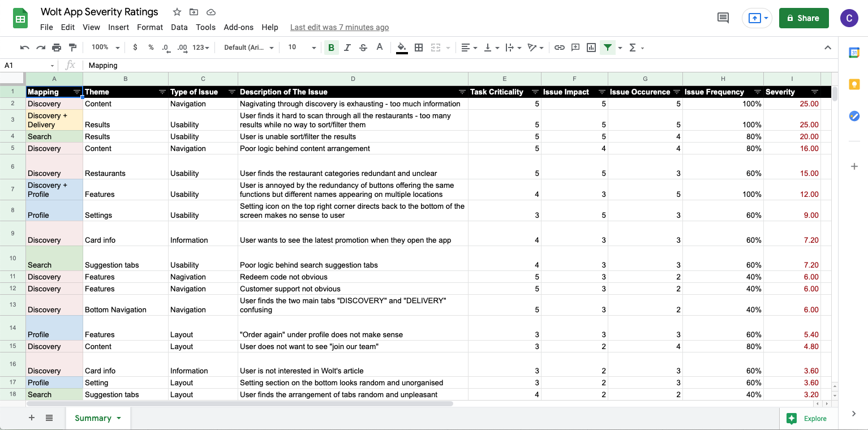Open the File menu
This screenshot has width=868, height=430.
[46, 27]
